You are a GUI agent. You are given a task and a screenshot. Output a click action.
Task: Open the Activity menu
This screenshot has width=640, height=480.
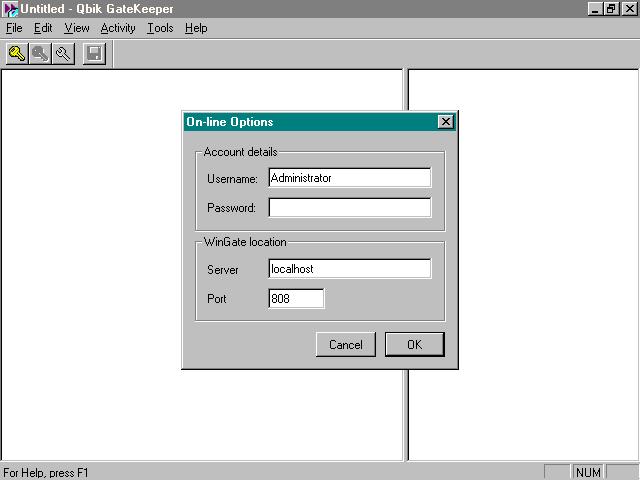(118, 28)
